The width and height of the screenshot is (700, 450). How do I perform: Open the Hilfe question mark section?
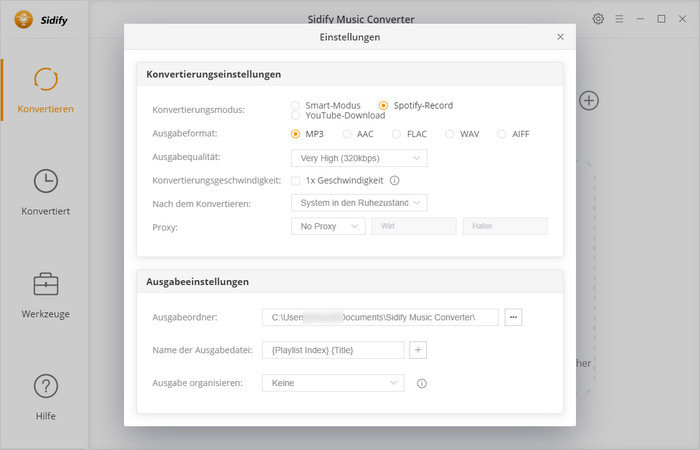(46, 397)
